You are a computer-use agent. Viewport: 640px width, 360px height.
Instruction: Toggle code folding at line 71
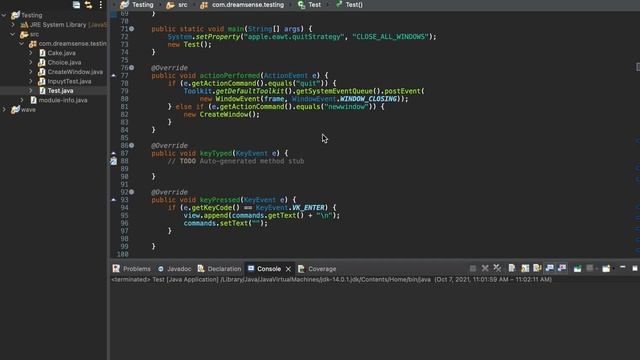(131, 29)
